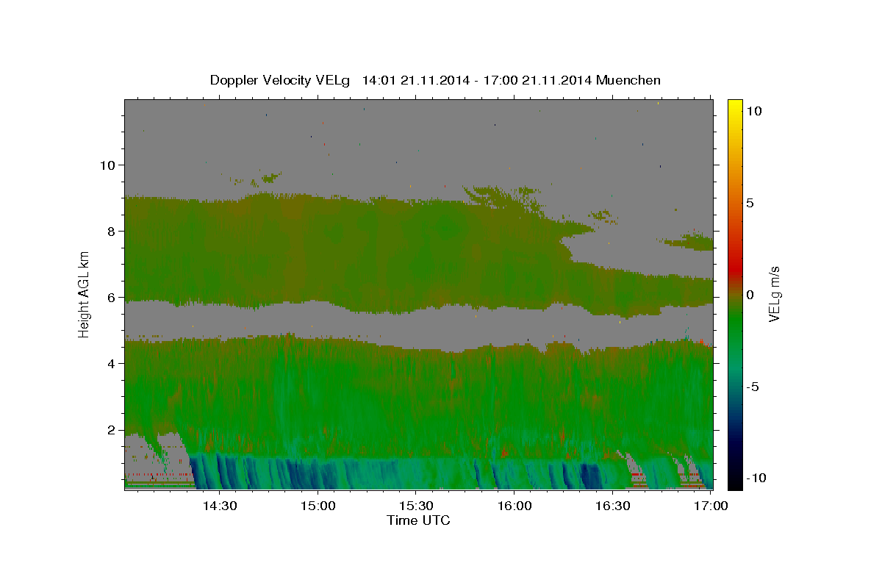Select the 'Muenchen' location text in title
The image size is (882, 588).
click(x=629, y=80)
